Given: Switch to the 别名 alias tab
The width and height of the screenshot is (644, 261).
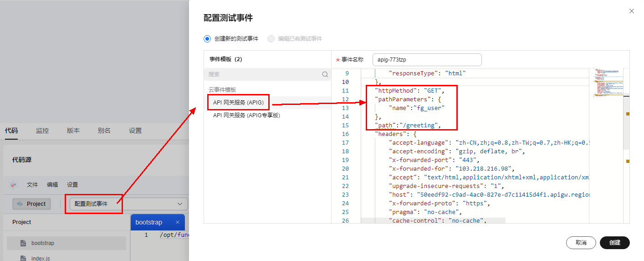Looking at the screenshot, I should [x=104, y=130].
